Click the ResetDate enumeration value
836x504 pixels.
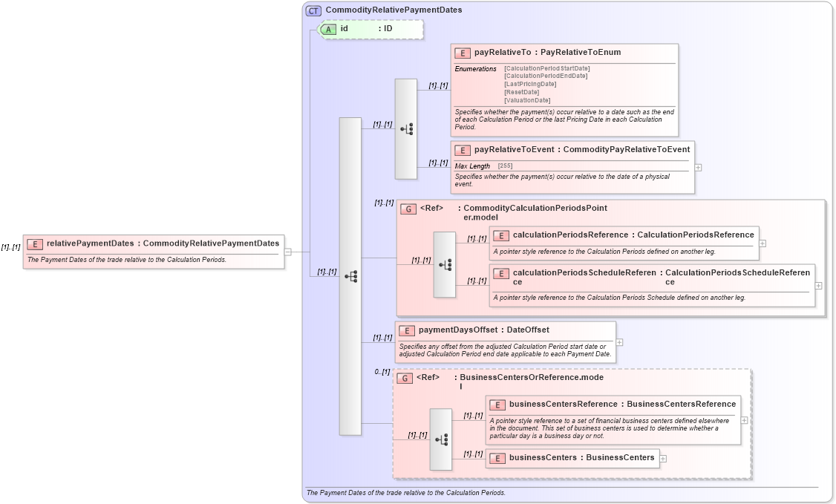pyautogui.click(x=522, y=92)
